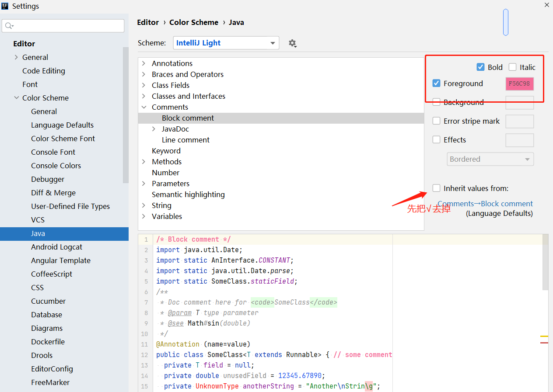Expand General under Editor in sidebar

coord(16,57)
